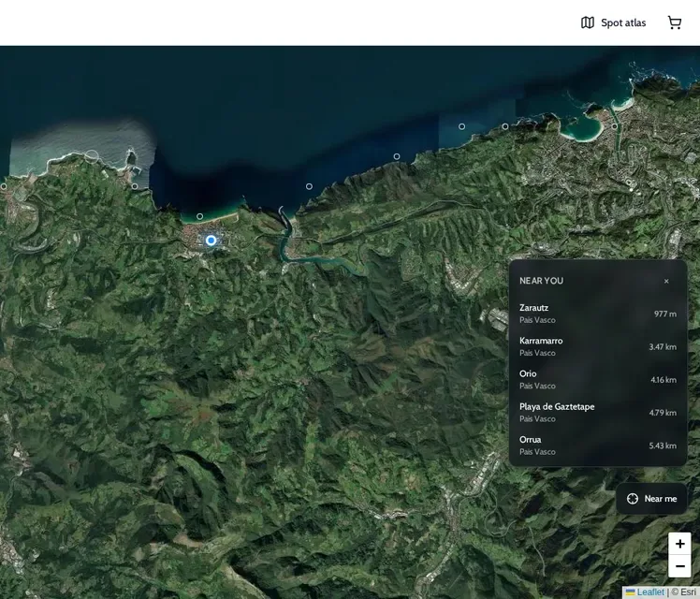
Task: Click the crosshair icon in Near me
Action: click(633, 499)
